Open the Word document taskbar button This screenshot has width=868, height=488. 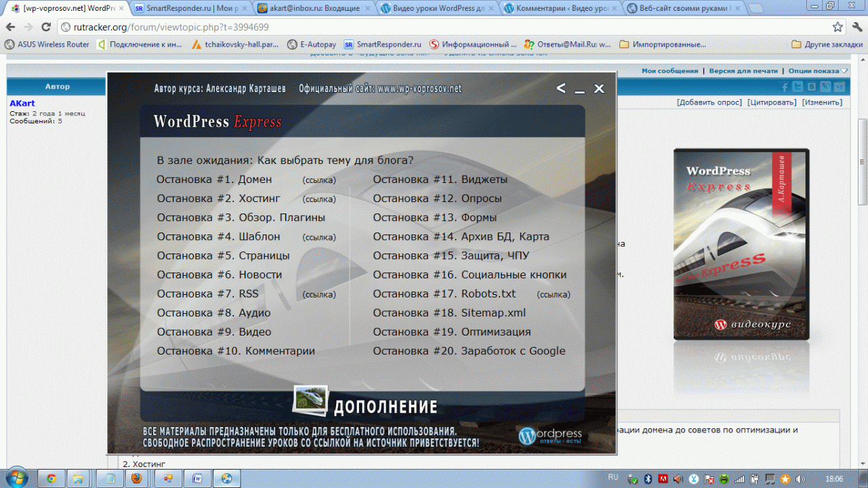(198, 479)
